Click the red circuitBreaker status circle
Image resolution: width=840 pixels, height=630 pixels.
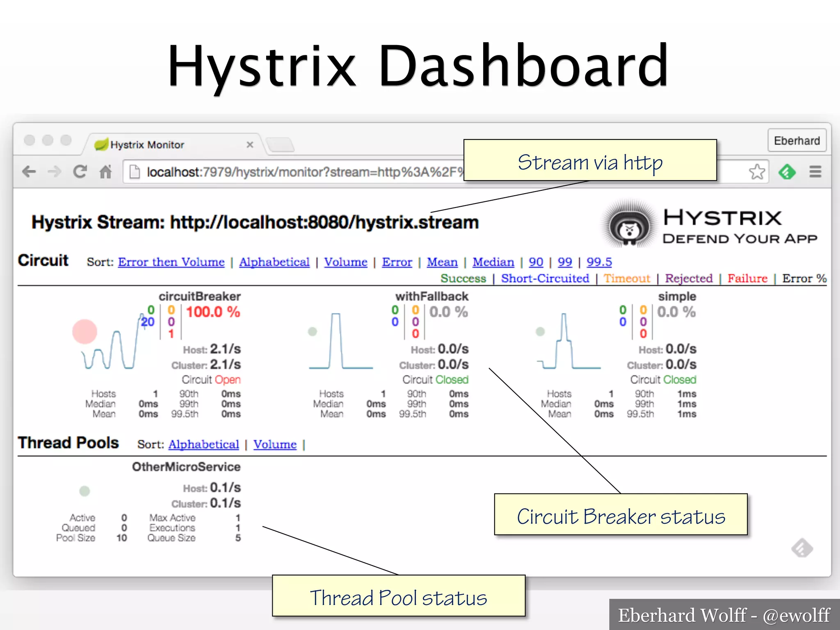84,331
